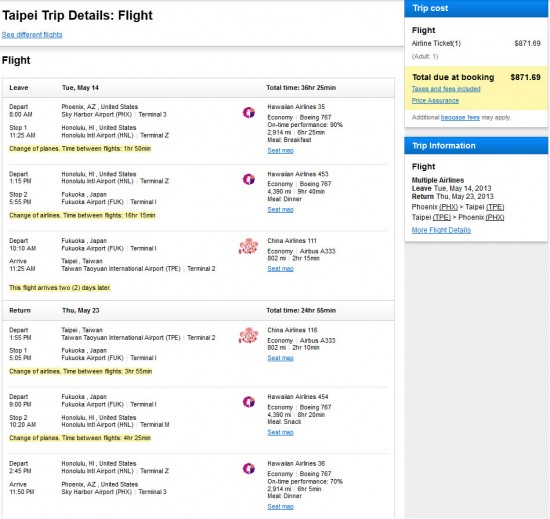
Task: Click China Airlines 111 flight name
Action: coord(292,241)
